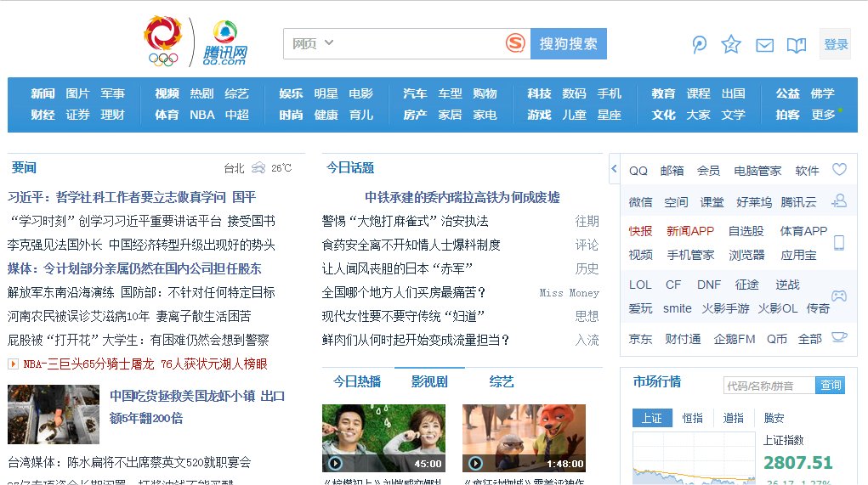Click the open book icon in header
This screenshot has width=868, height=485.
[x=796, y=46]
